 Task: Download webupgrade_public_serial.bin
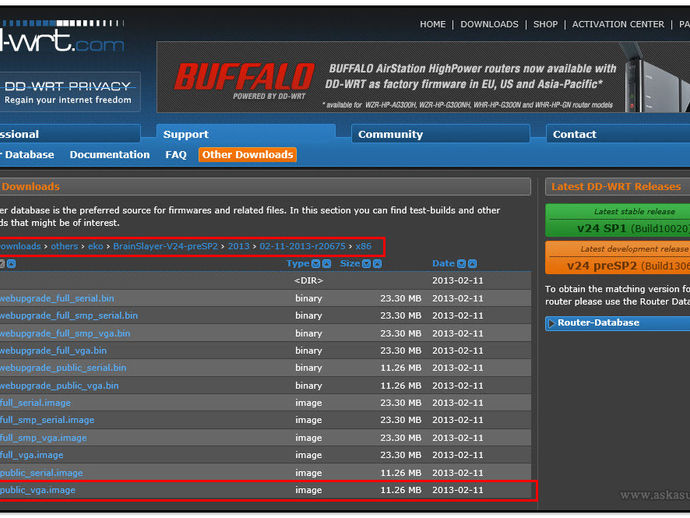click(63, 368)
